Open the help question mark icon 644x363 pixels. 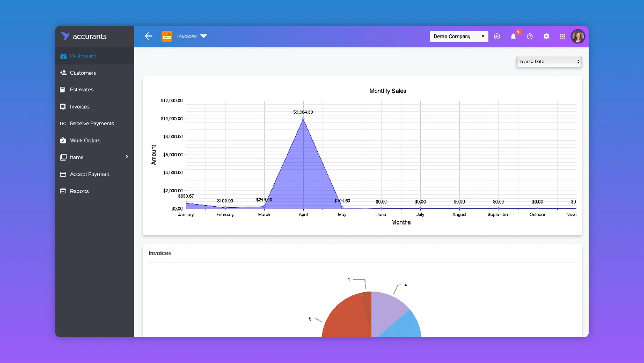[x=530, y=37]
